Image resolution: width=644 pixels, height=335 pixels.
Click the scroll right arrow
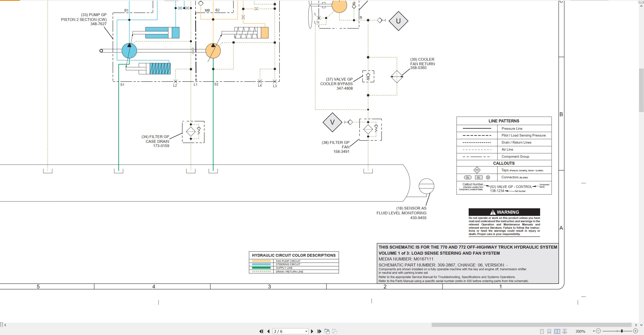pyautogui.click(x=636, y=325)
